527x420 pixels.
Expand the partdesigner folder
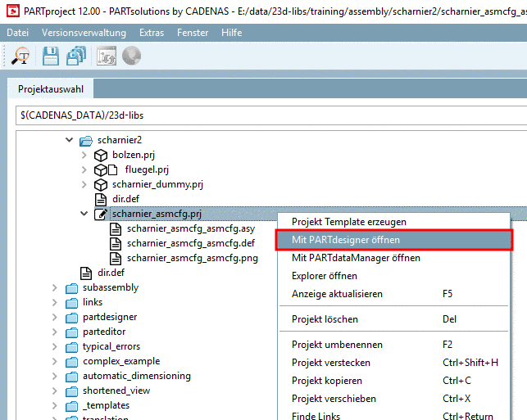pyautogui.click(x=54, y=318)
